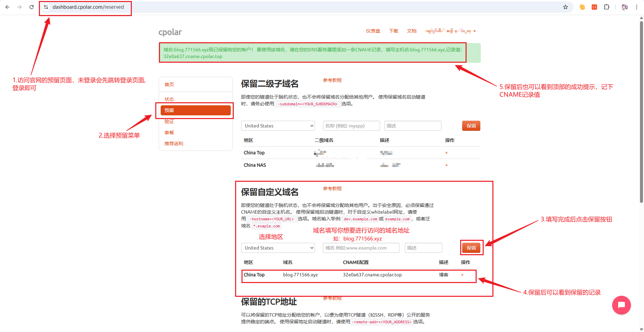Reload the page with refresh icon
This screenshot has height=332, width=644.
(x=32, y=7)
